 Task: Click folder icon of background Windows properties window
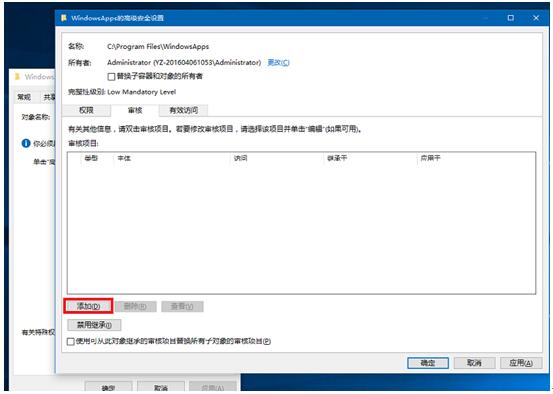pos(17,76)
